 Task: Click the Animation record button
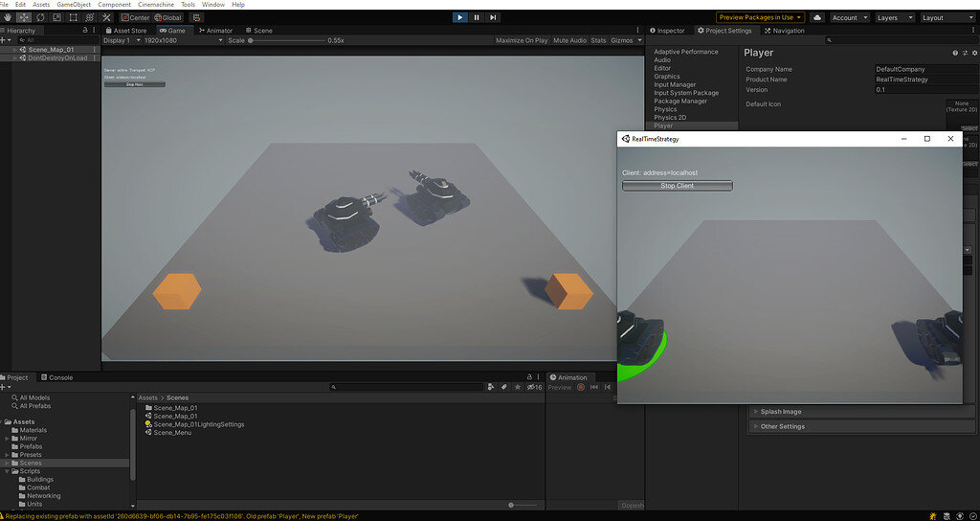tap(580, 388)
